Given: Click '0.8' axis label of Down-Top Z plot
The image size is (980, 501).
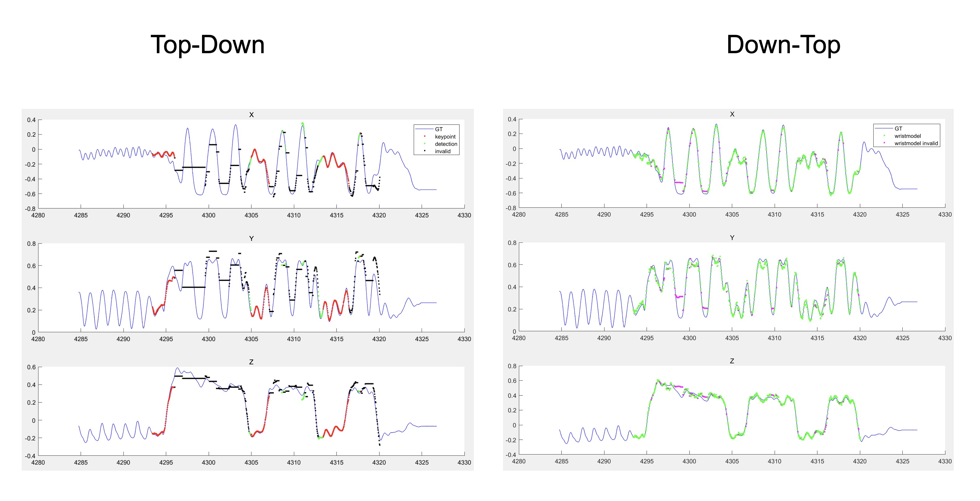Looking at the screenshot, I should (512, 366).
